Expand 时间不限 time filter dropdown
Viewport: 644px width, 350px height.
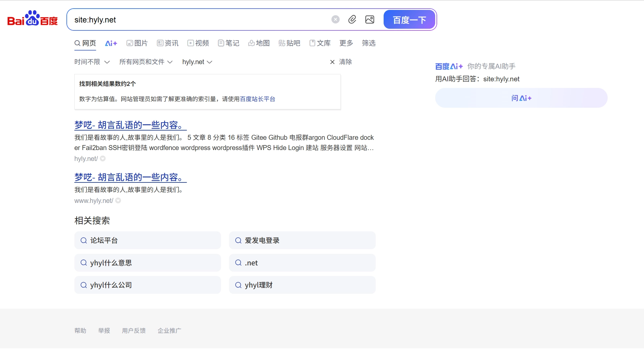tap(92, 62)
